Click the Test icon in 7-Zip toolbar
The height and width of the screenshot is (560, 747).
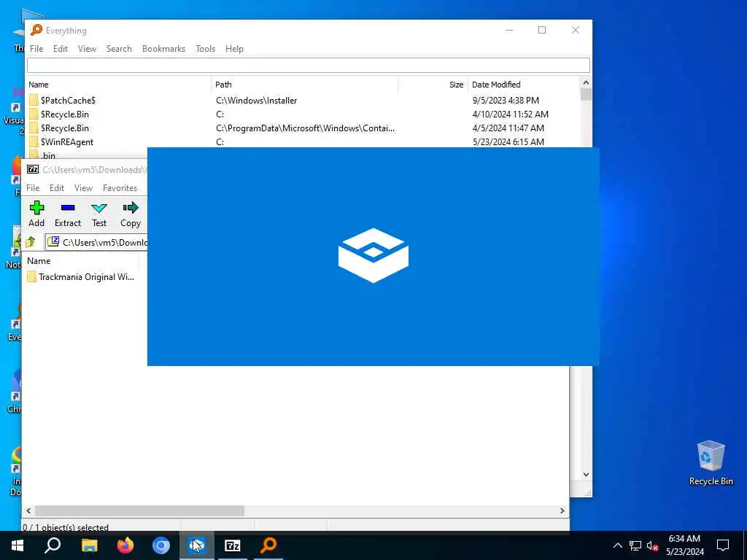point(99,208)
